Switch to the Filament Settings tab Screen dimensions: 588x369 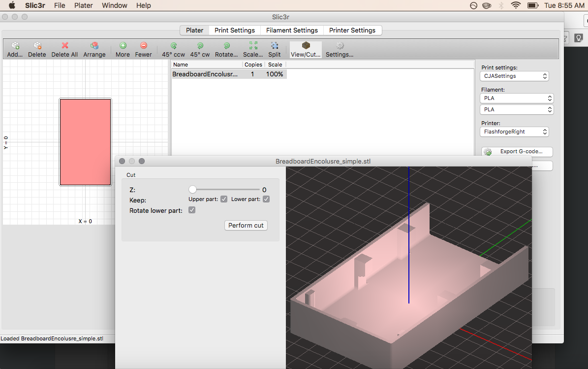click(x=292, y=31)
